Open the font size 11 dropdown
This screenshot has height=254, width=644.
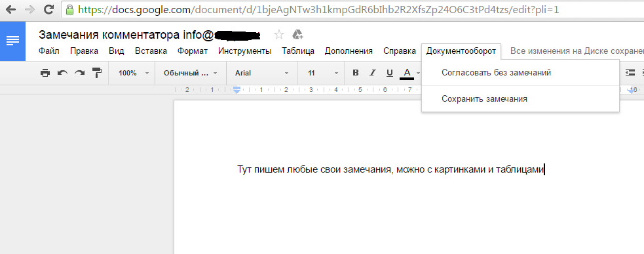323,74
